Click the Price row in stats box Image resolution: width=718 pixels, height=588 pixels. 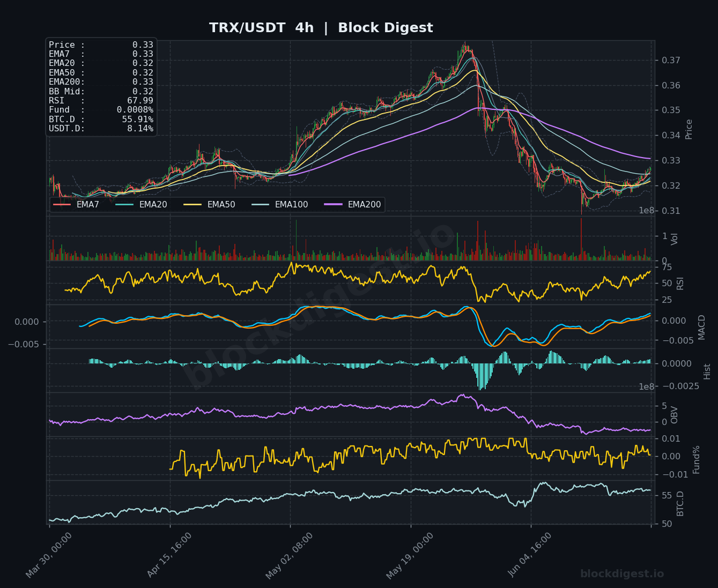101,45
